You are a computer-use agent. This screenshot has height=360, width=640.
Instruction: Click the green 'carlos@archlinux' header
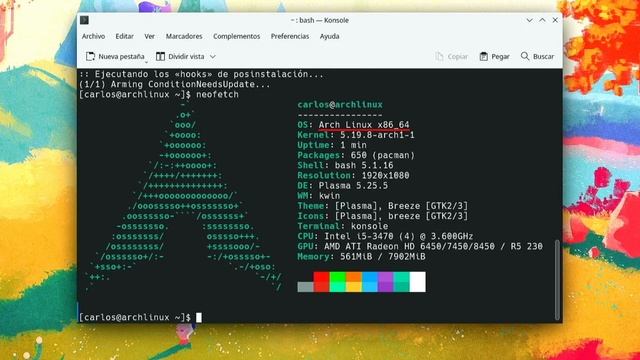point(340,105)
